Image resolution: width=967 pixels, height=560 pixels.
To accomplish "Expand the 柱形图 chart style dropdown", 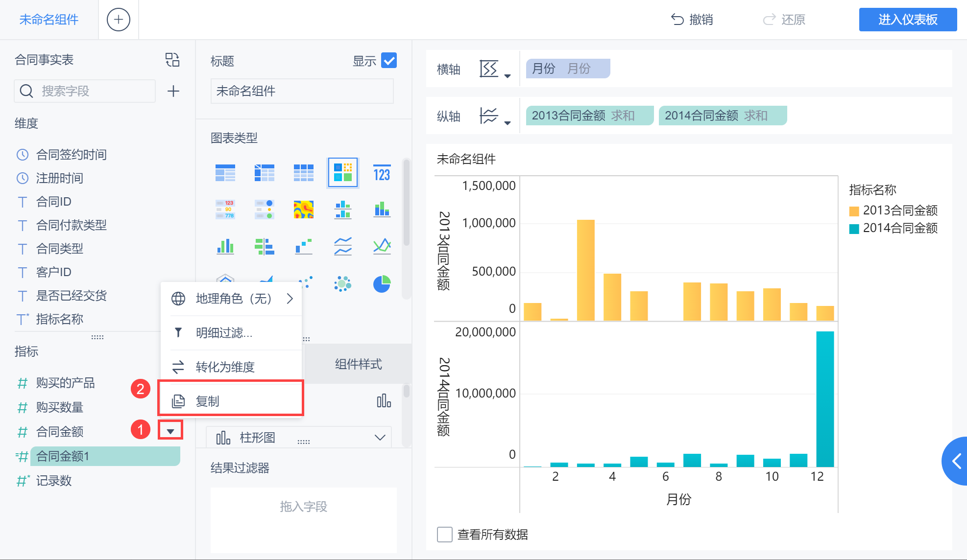I will (380, 437).
